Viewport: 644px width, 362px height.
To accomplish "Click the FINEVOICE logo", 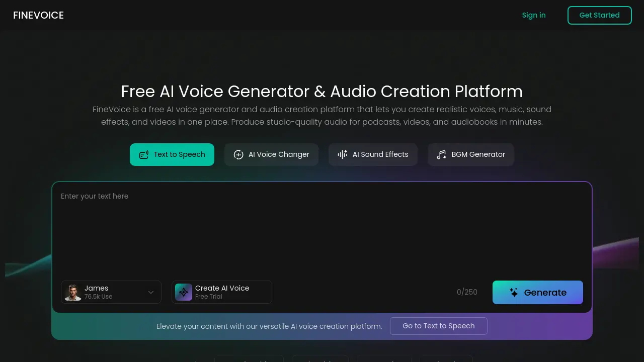I will pyautogui.click(x=38, y=15).
